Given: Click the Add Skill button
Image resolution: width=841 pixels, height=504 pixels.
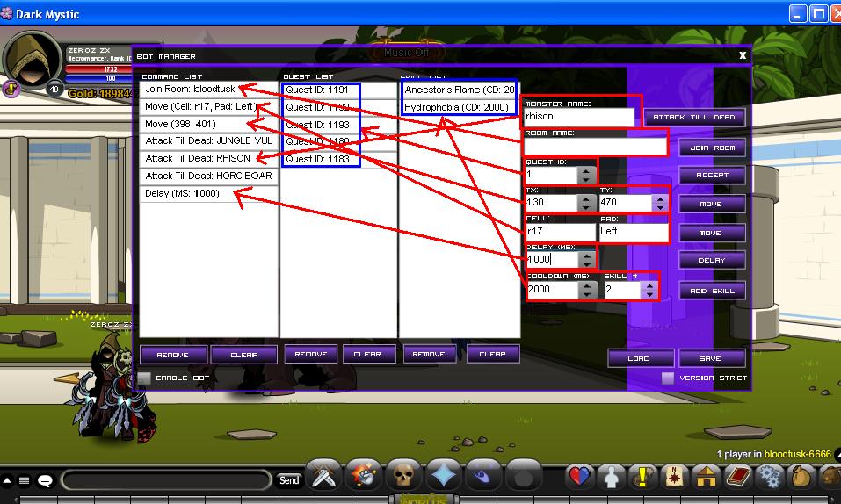Looking at the screenshot, I should [x=713, y=291].
